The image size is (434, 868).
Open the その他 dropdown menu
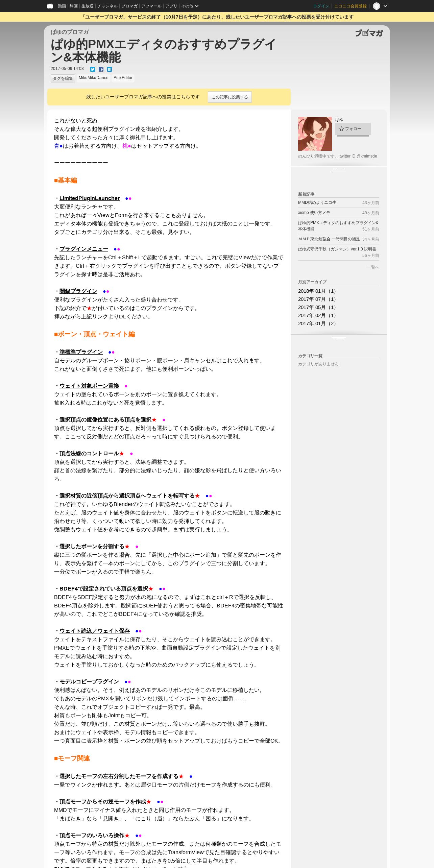tap(190, 6)
